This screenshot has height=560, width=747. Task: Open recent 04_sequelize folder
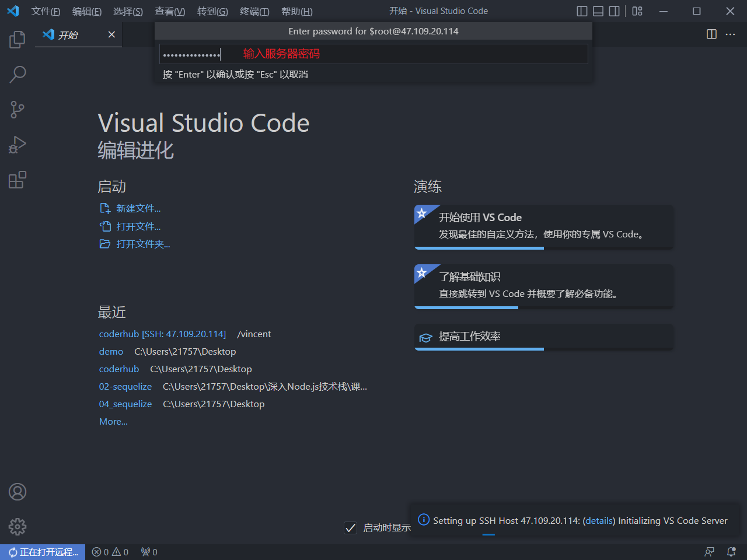click(x=125, y=404)
